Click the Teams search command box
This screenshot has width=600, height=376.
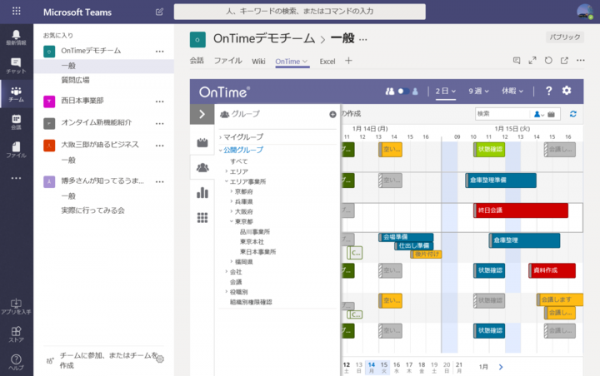pyautogui.click(x=300, y=11)
